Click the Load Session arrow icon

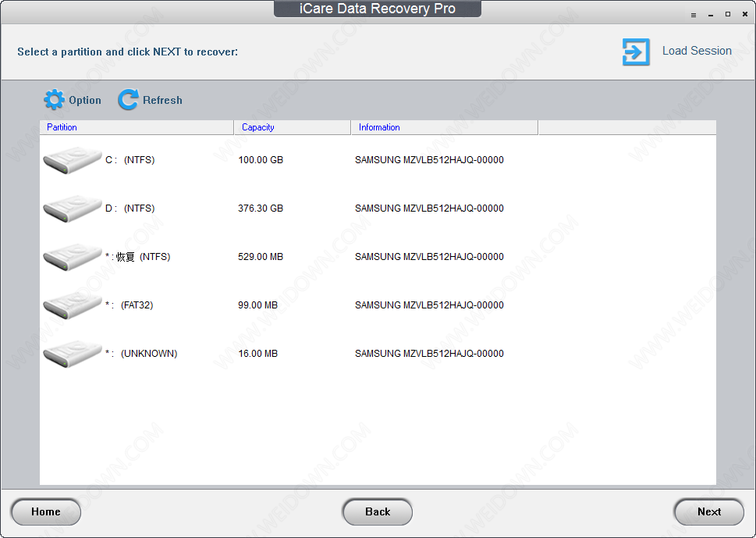coord(636,52)
